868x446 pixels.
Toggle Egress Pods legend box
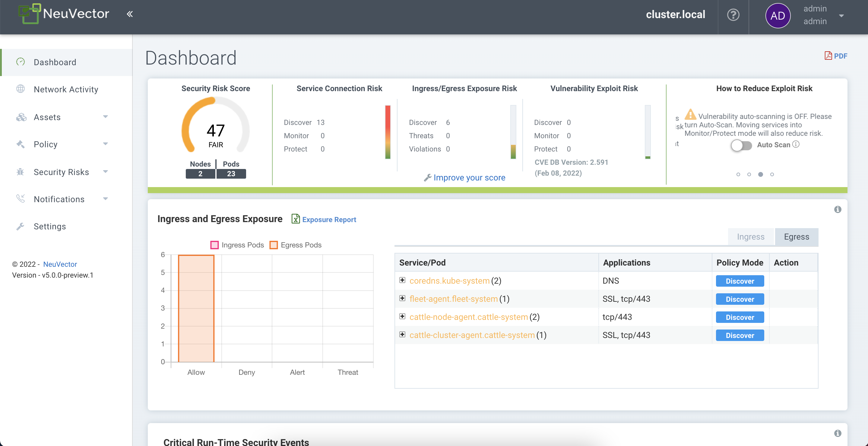click(274, 245)
